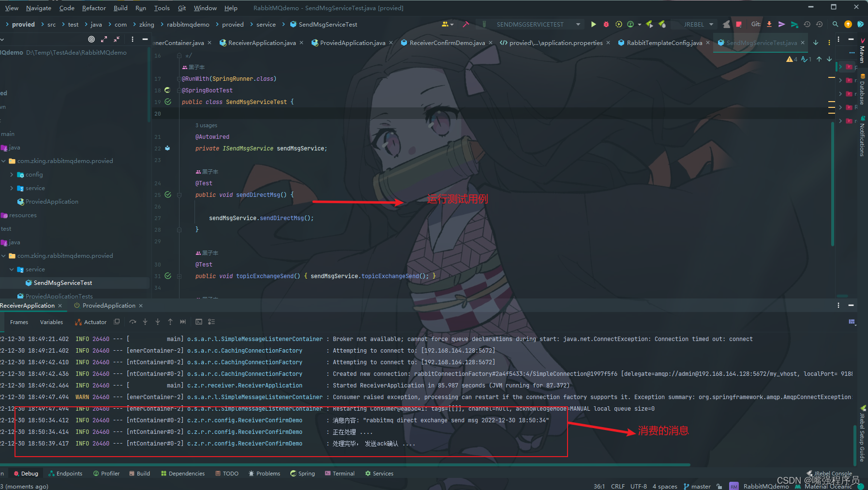The width and height of the screenshot is (868, 490).
Task: Click the Git update project icon
Action: (x=769, y=24)
